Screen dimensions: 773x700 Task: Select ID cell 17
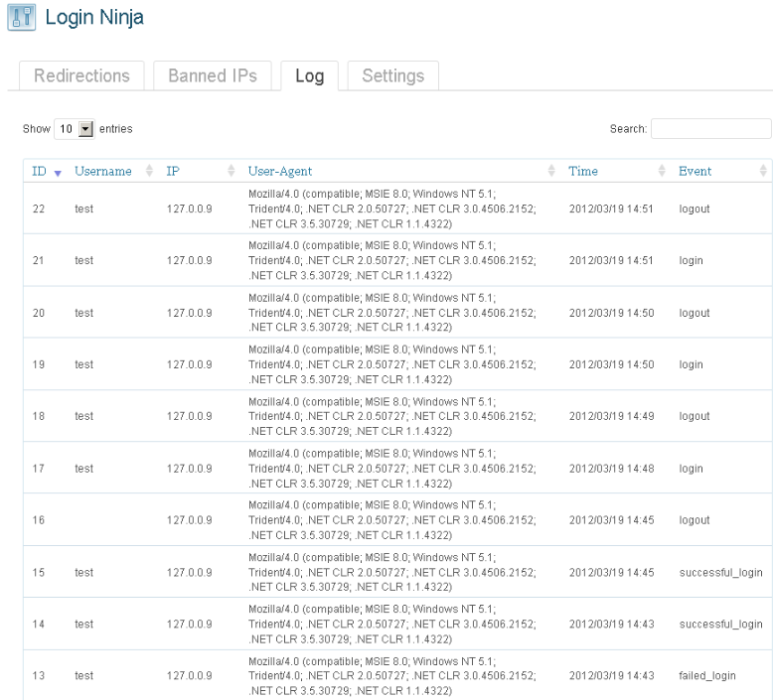point(39,469)
